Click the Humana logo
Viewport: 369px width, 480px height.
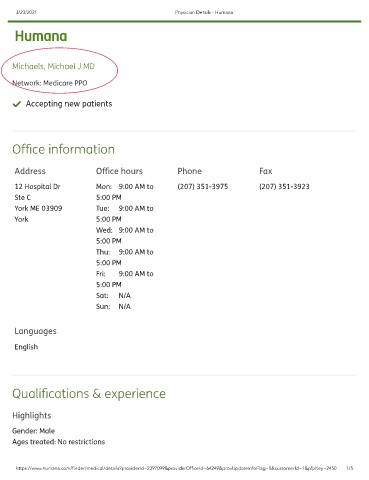pos(41,36)
